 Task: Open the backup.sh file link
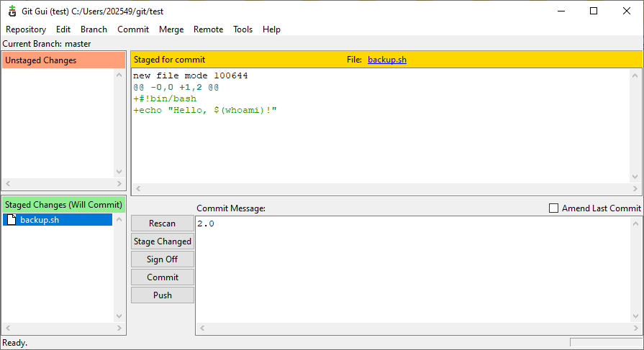click(x=387, y=60)
